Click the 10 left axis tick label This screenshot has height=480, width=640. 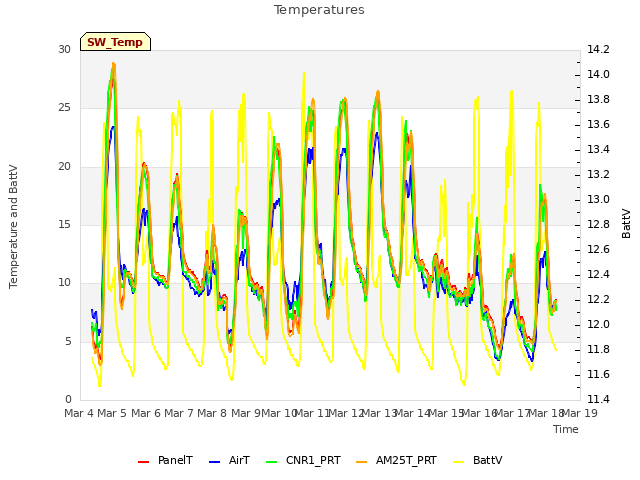coord(64,282)
